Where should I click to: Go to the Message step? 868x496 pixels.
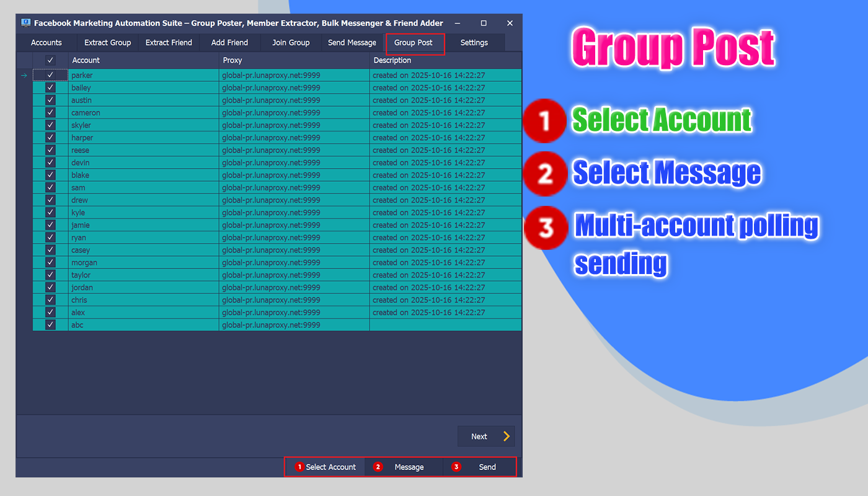point(404,467)
